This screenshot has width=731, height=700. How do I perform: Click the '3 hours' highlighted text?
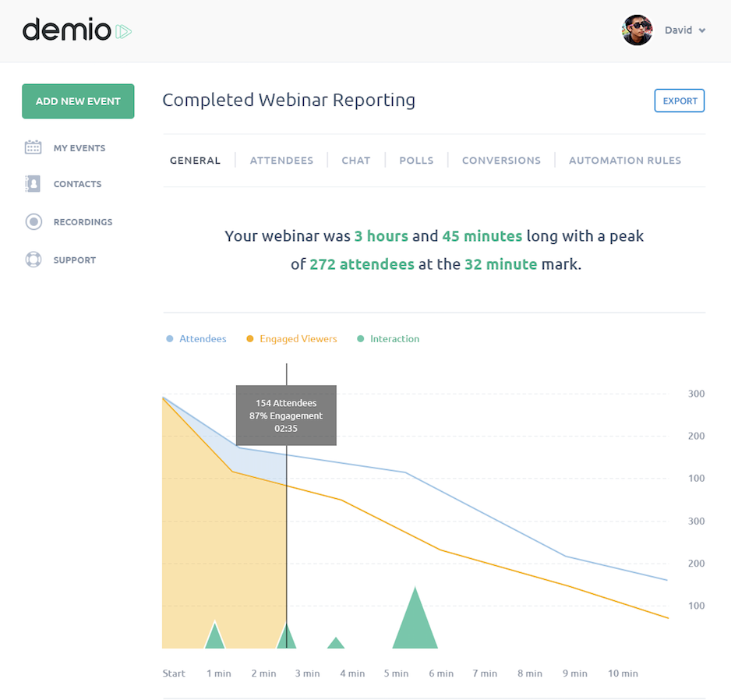pyautogui.click(x=381, y=236)
